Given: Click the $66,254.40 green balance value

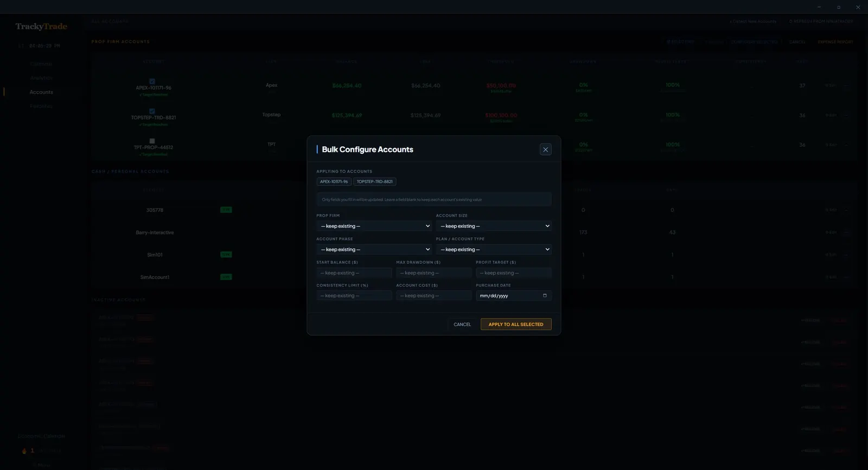Looking at the screenshot, I should click(347, 86).
